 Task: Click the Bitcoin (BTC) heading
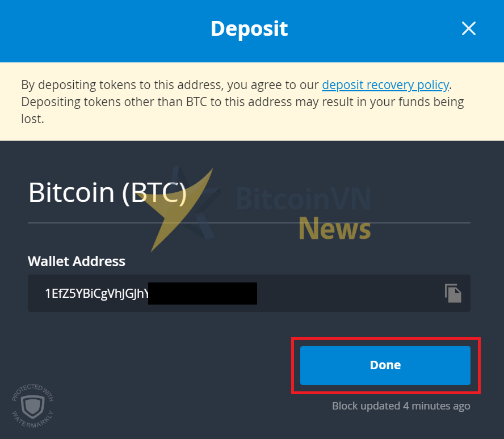pos(108,192)
